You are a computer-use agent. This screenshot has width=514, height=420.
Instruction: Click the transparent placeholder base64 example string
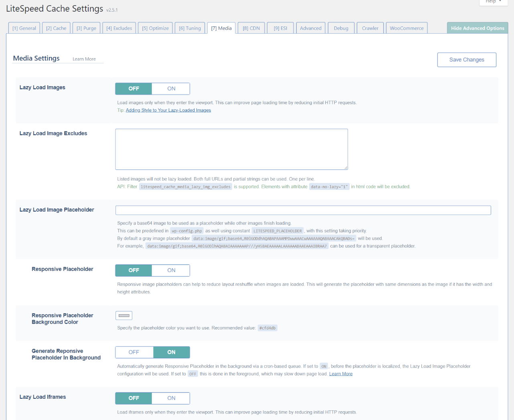click(x=237, y=246)
